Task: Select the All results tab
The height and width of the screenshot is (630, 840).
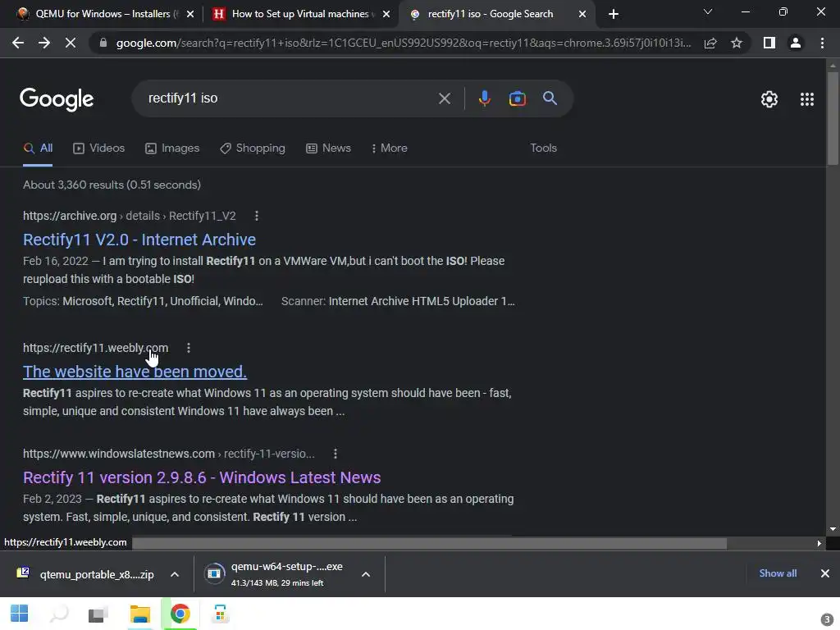Action: (38, 148)
